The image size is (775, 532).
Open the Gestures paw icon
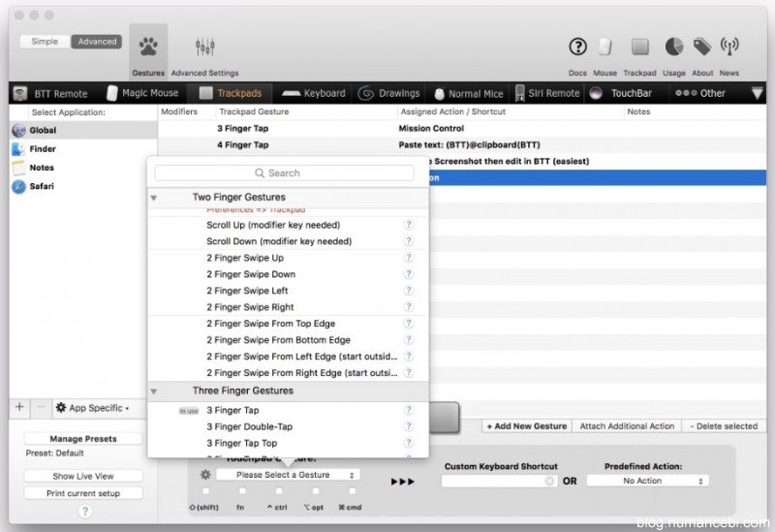(148, 47)
